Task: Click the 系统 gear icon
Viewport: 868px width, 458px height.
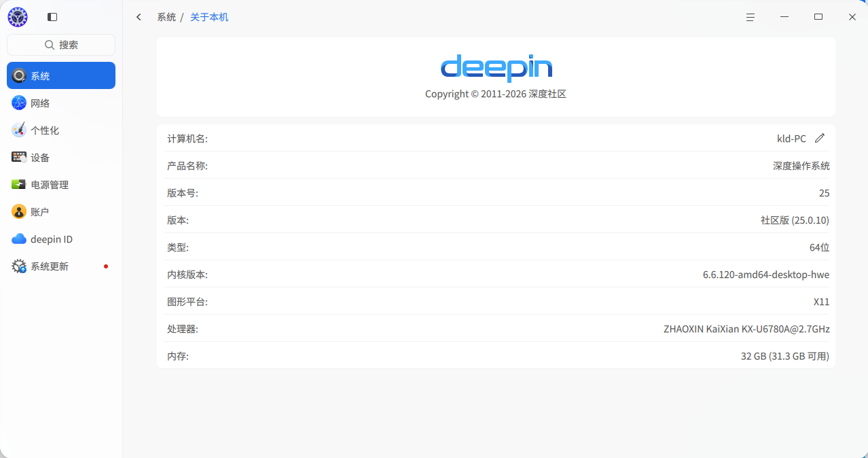Action: (x=19, y=75)
